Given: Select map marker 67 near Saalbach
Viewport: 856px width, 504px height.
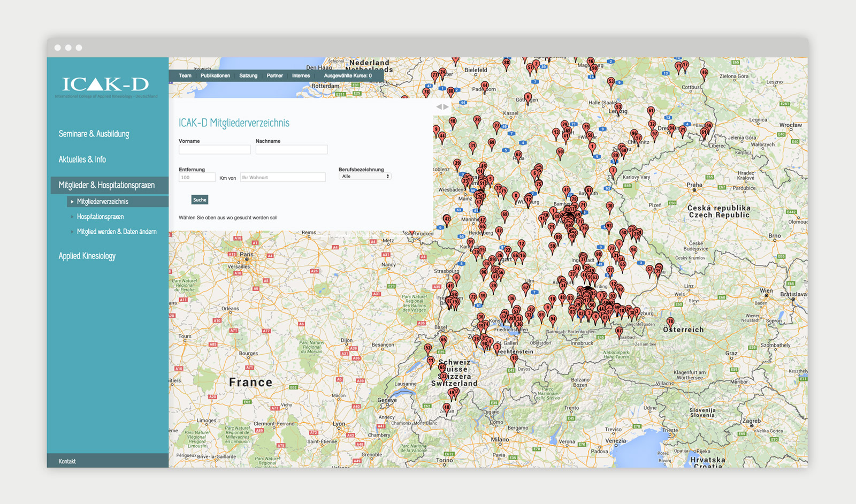Looking at the screenshot, I should coord(620,332).
